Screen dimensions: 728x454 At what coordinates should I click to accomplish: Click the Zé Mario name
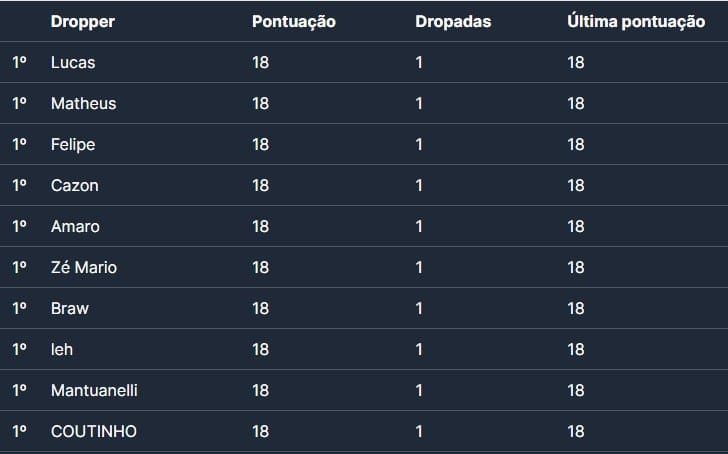tap(84, 268)
